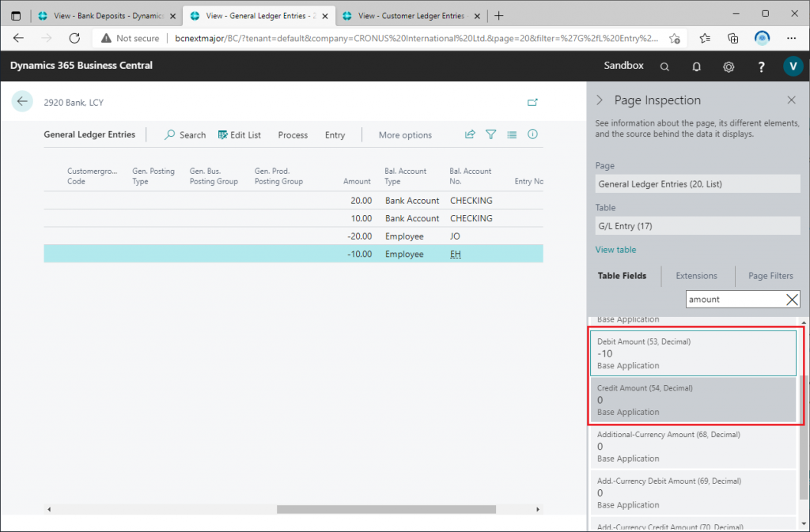This screenshot has height=532, width=810.
Task: Open the browser profile avatar
Action: 762,38
